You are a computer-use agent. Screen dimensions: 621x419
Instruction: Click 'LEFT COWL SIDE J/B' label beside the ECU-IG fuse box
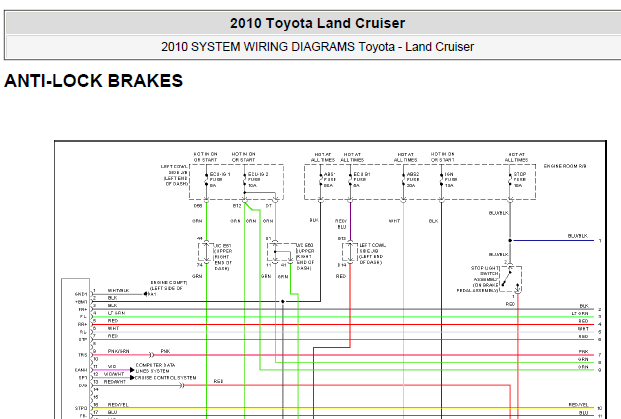click(174, 175)
